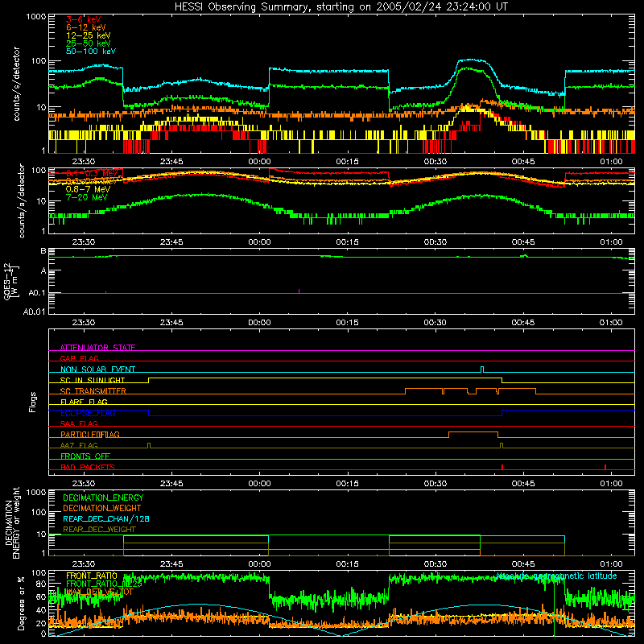Click the DECIMATION_ENERGY legend label
The height and width of the screenshot is (644, 644).
point(103,497)
